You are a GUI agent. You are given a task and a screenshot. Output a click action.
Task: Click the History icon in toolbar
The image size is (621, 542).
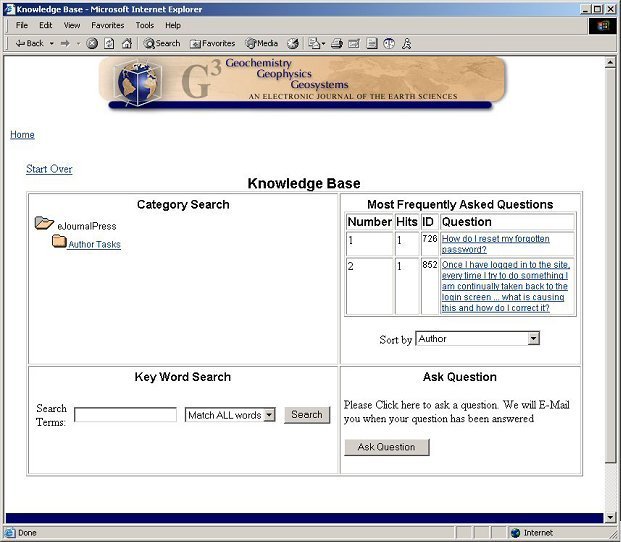[x=293, y=43]
